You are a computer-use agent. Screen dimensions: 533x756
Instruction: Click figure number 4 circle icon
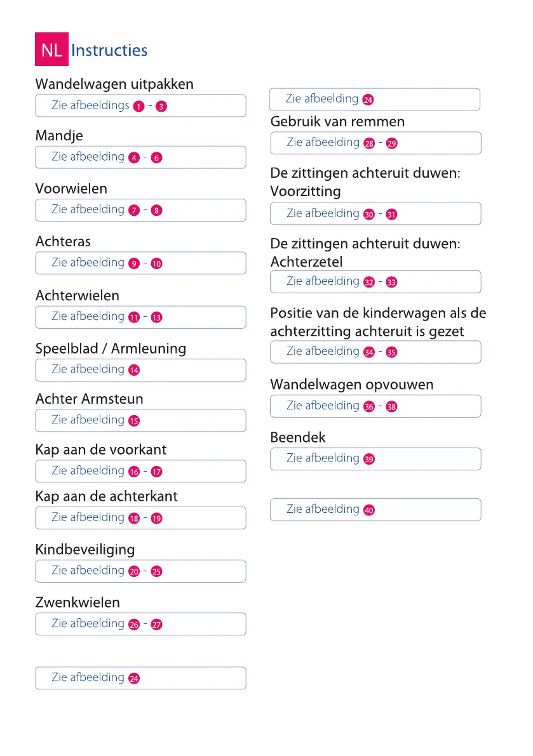[x=133, y=157]
